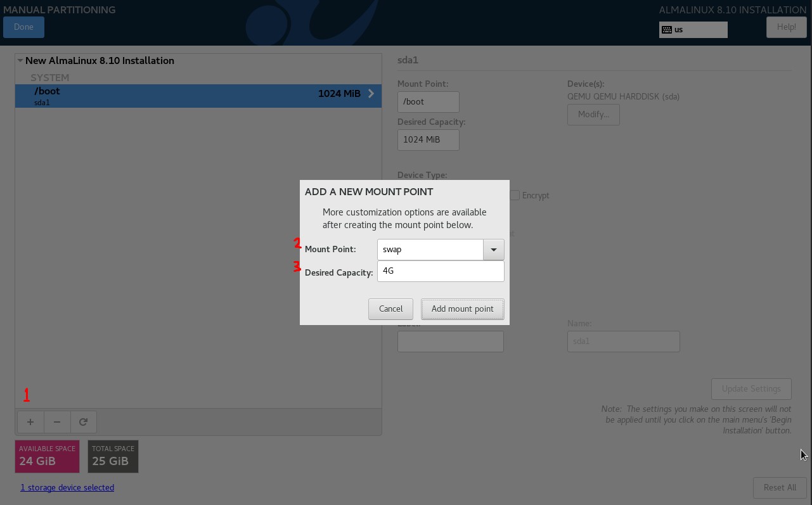The image size is (812, 505).
Task: Cancel the new mount point dialog
Action: [x=390, y=309]
